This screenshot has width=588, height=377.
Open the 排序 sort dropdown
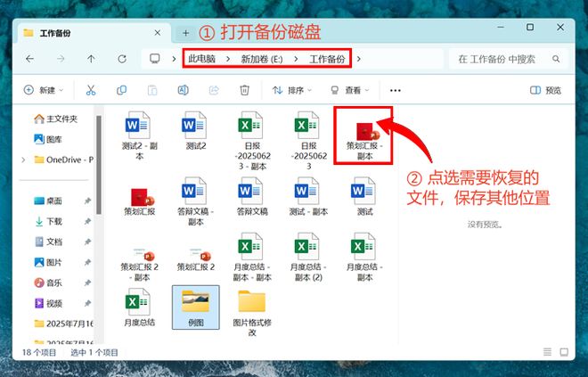[x=292, y=90]
